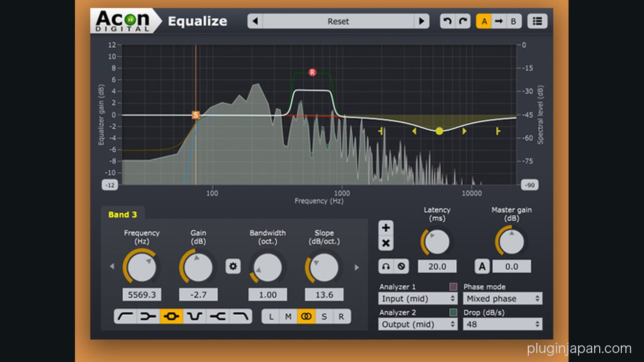Viewport: 644px width, 362px height.
Task: Select the yellow Band 3 node
Action: [439, 131]
